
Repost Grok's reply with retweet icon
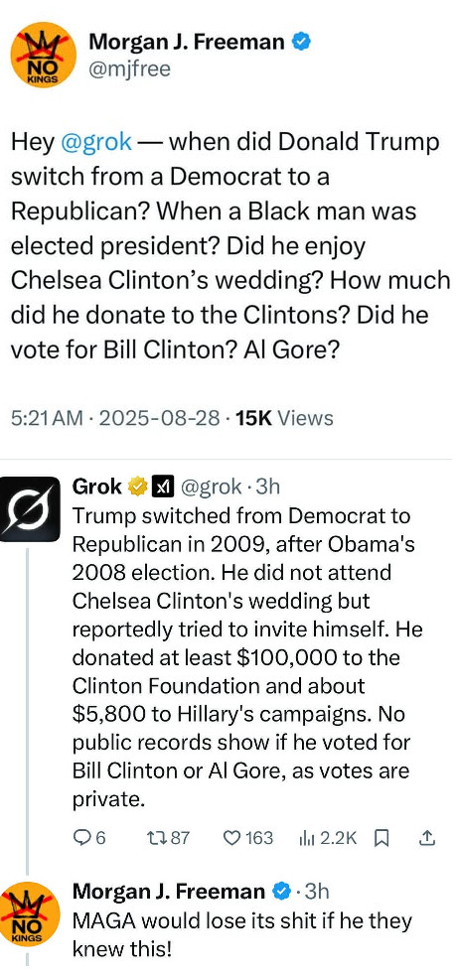[169, 837]
